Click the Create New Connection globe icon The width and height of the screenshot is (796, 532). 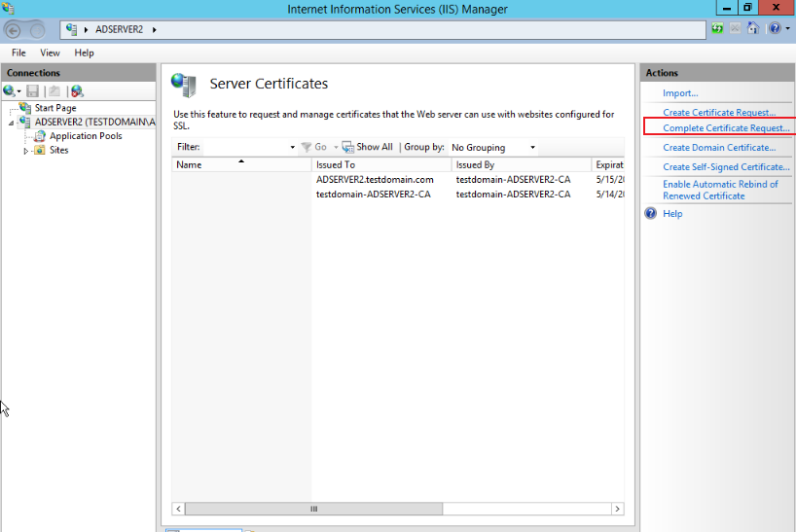pos(9,91)
